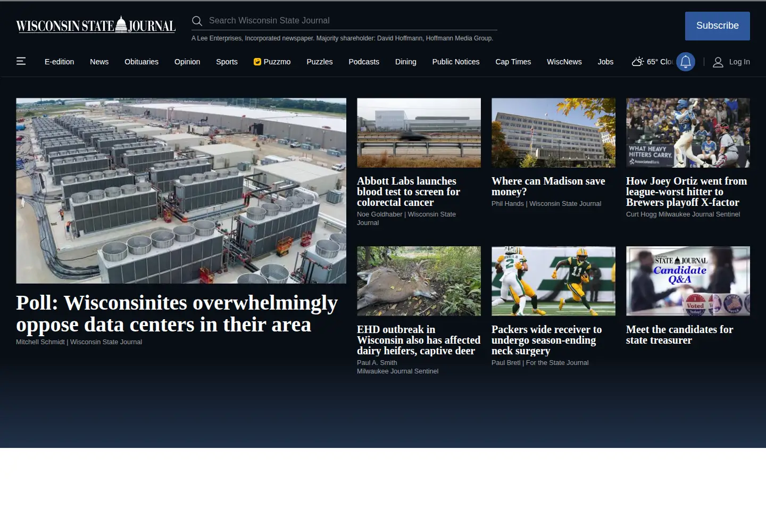The height and width of the screenshot is (532, 766).
Task: Open the Jobs section
Action: [x=605, y=62]
